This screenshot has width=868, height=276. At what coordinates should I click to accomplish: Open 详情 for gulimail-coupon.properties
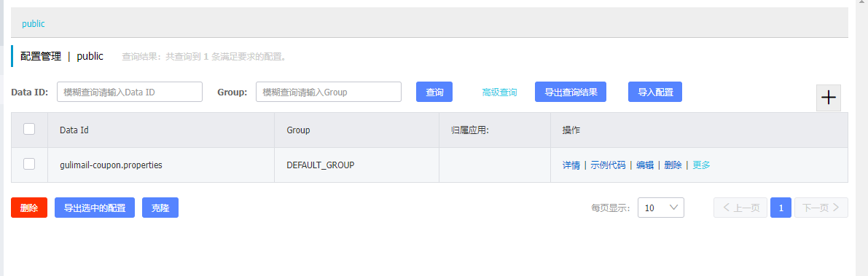point(571,165)
